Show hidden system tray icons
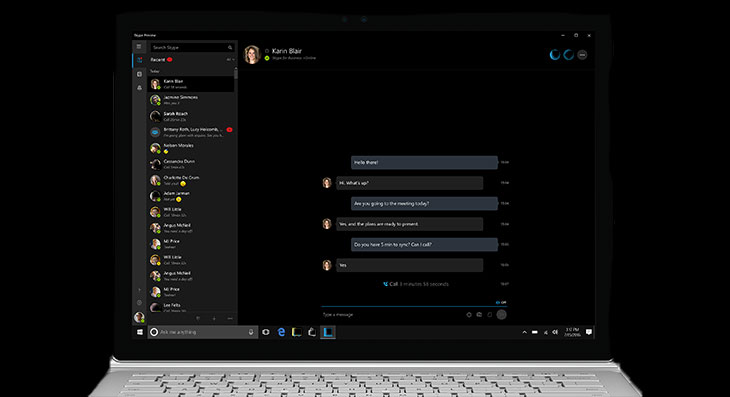This screenshot has height=397, width=730. tap(524, 332)
